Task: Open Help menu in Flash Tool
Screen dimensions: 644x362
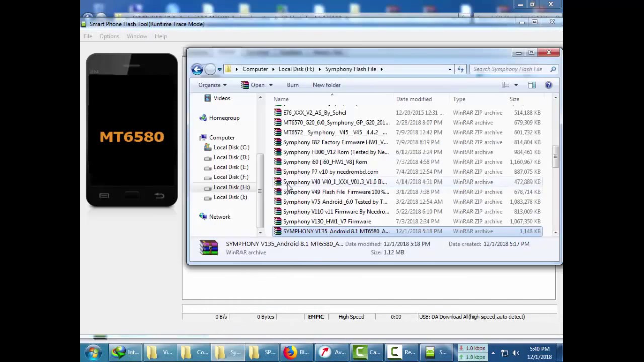Action: 161,36
